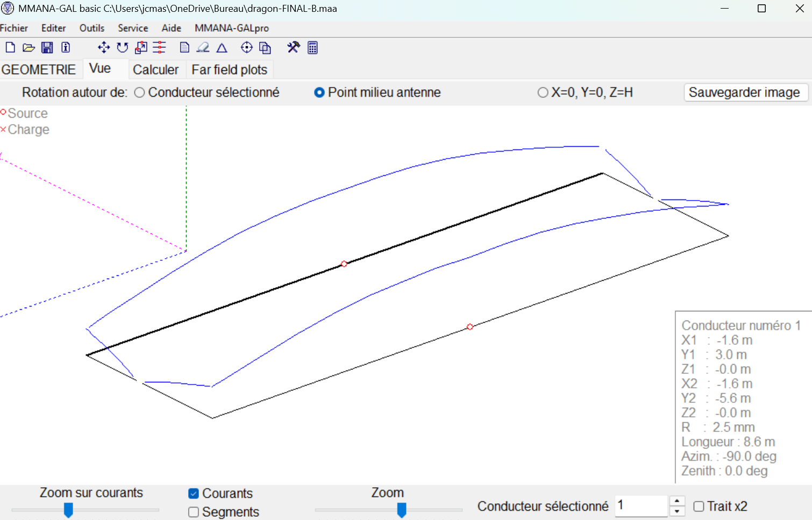This screenshot has width=812, height=520.
Task: Open the calculator tool icon
Action: (x=312, y=47)
